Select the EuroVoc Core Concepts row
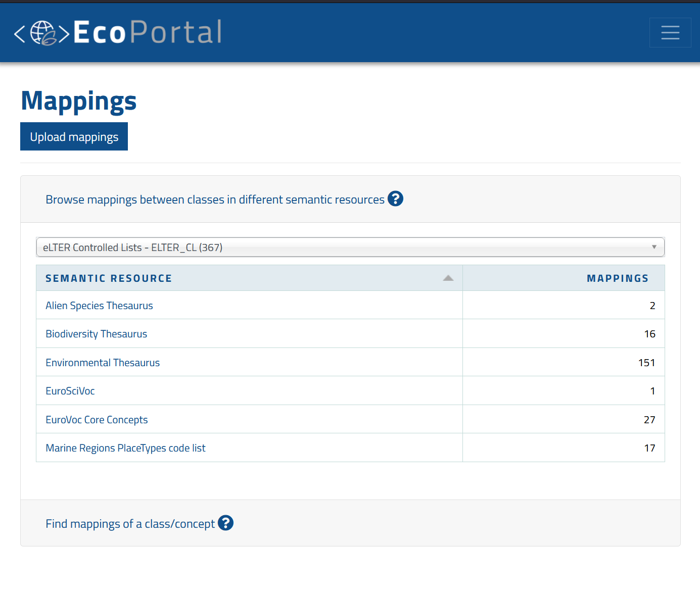 click(x=97, y=419)
